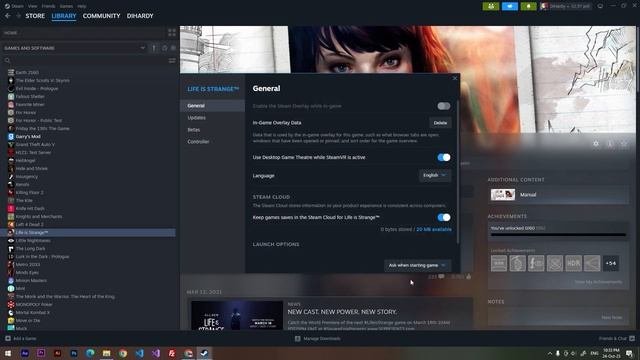Screen dimensions: 640x360
Task: Open Visual Studio Code from taskbar
Action: coord(139,353)
